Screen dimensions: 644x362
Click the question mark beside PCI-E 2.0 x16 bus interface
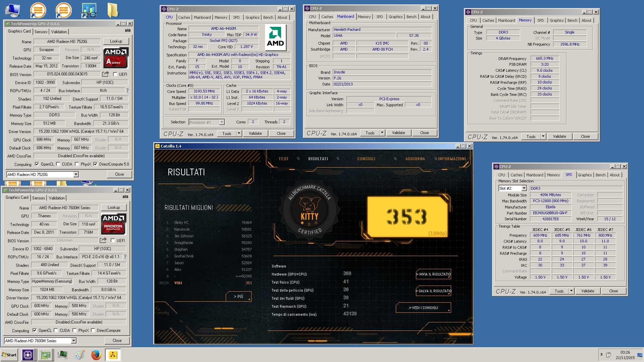pos(125,257)
